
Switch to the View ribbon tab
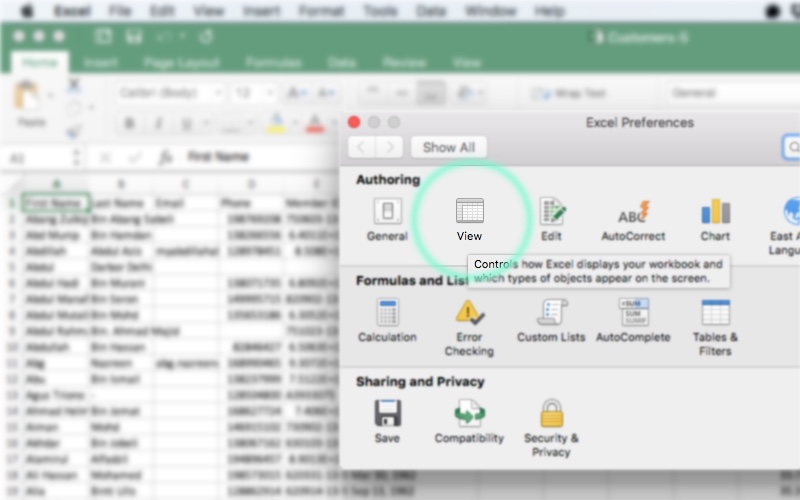(466, 63)
